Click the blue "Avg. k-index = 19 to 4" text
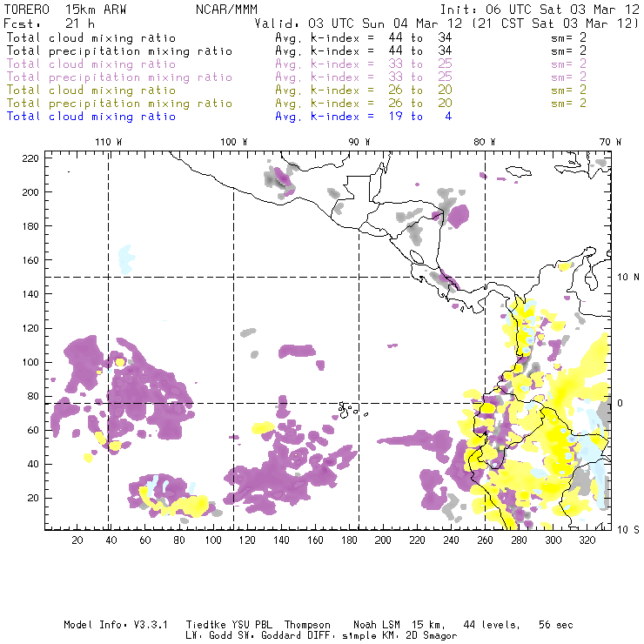This screenshot has width=644, height=644. pyautogui.click(x=364, y=117)
